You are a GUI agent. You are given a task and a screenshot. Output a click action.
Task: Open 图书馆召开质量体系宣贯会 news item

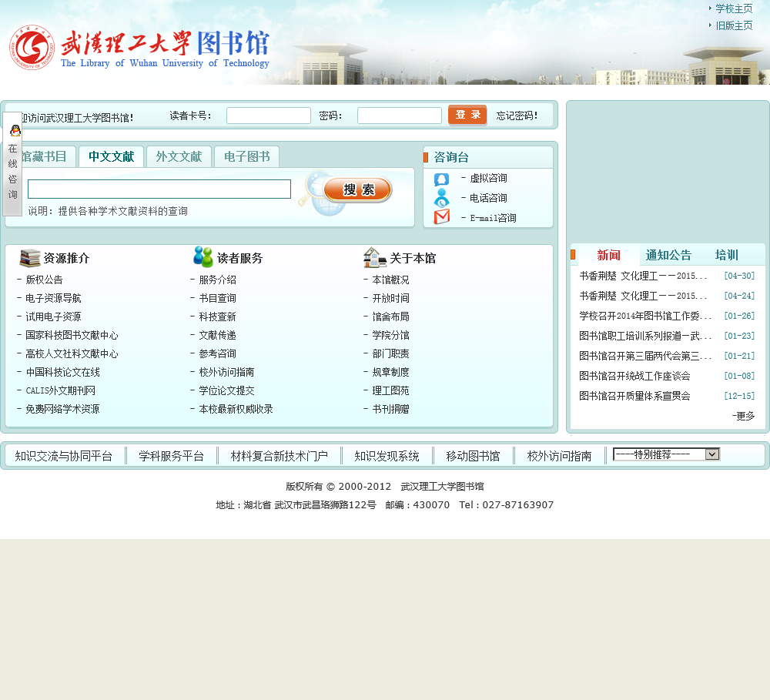click(635, 396)
